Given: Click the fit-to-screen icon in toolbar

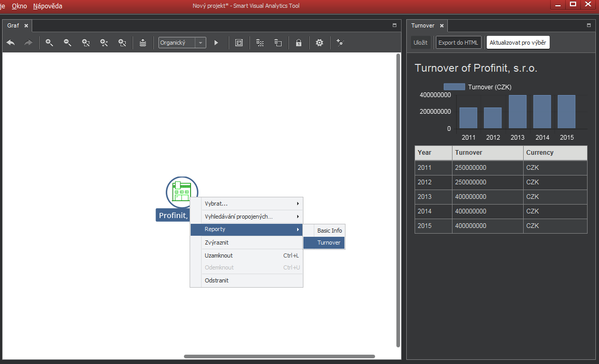Looking at the screenshot, I should (239, 43).
